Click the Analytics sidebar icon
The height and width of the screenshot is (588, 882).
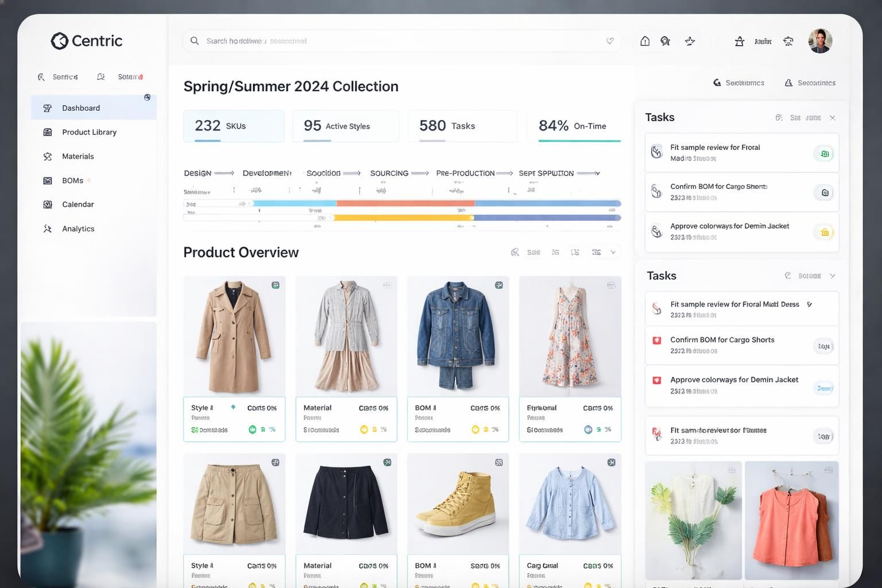coord(48,229)
